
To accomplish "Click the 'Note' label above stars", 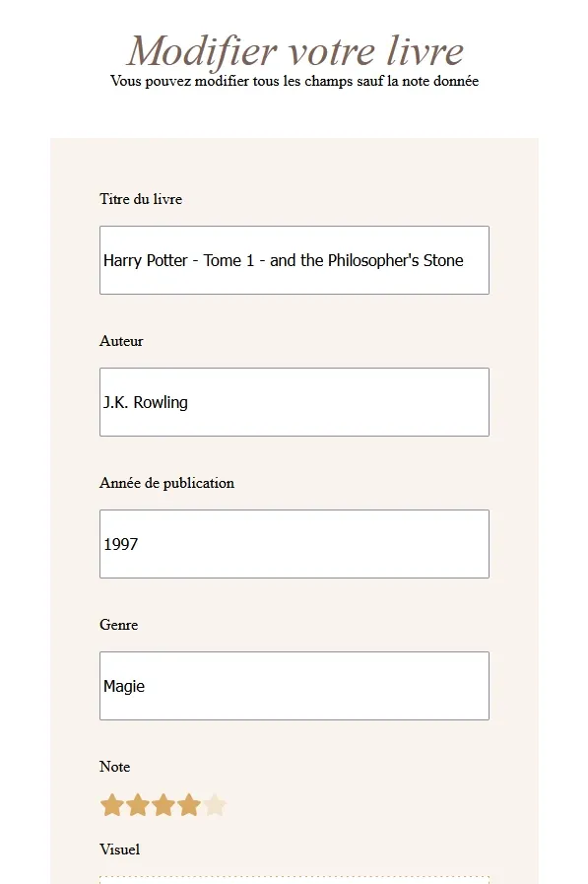I will click(114, 767).
